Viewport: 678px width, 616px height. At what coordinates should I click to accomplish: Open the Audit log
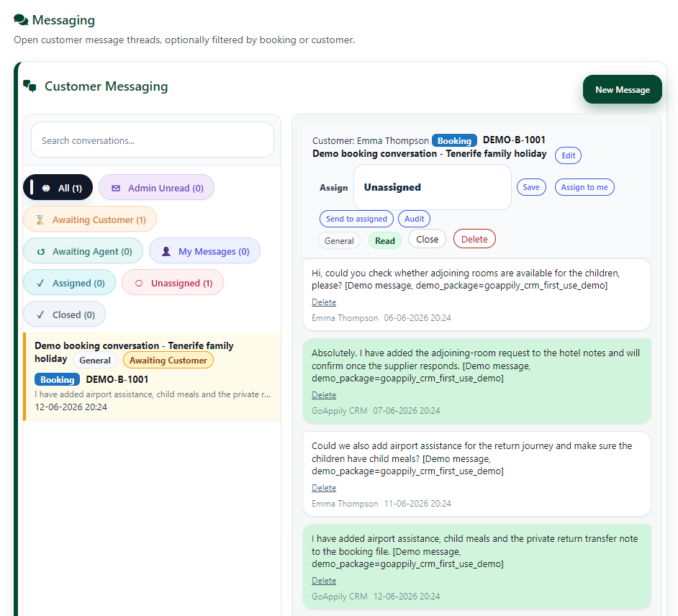click(414, 219)
